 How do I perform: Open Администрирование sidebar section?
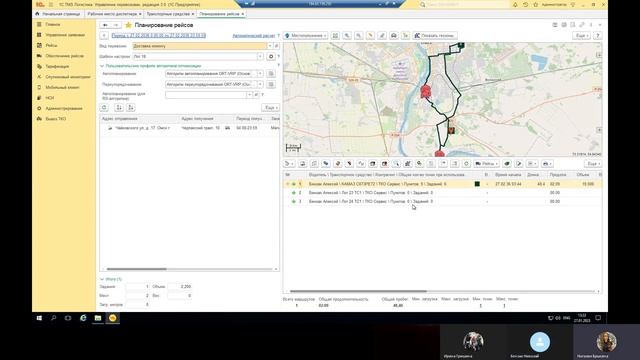point(64,108)
